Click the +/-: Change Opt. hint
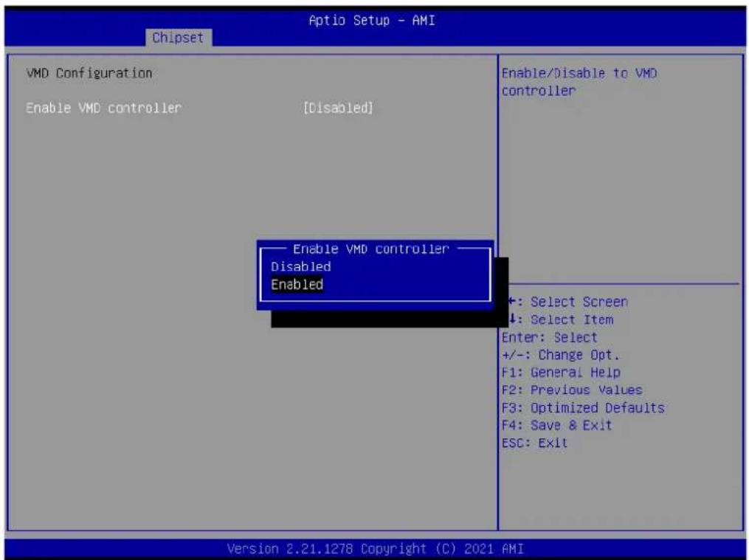Image resolution: width=749 pixels, height=560 pixels. [560, 355]
